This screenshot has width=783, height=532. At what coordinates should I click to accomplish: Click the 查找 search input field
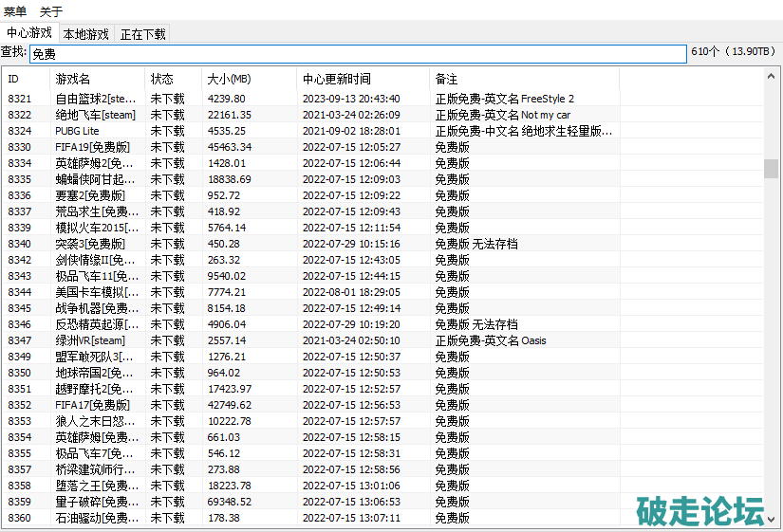click(x=357, y=54)
